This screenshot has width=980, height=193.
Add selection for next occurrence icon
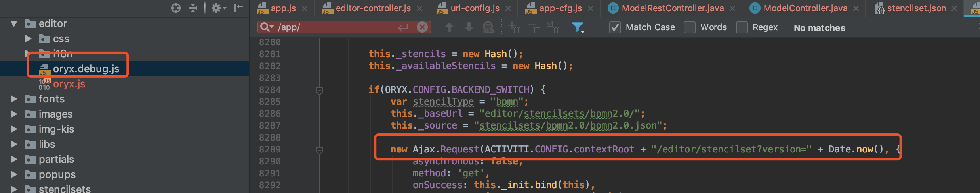coord(514,27)
